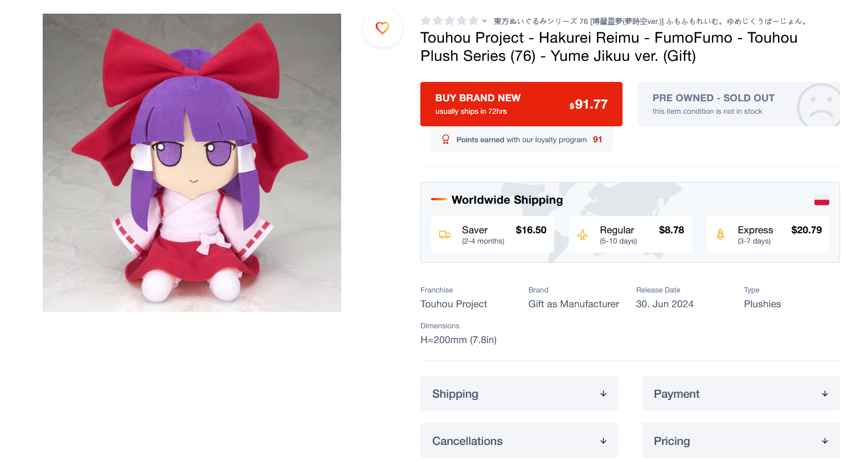Screen dimensions: 868x462
Task: Expand the Payment section
Action: [x=740, y=393]
